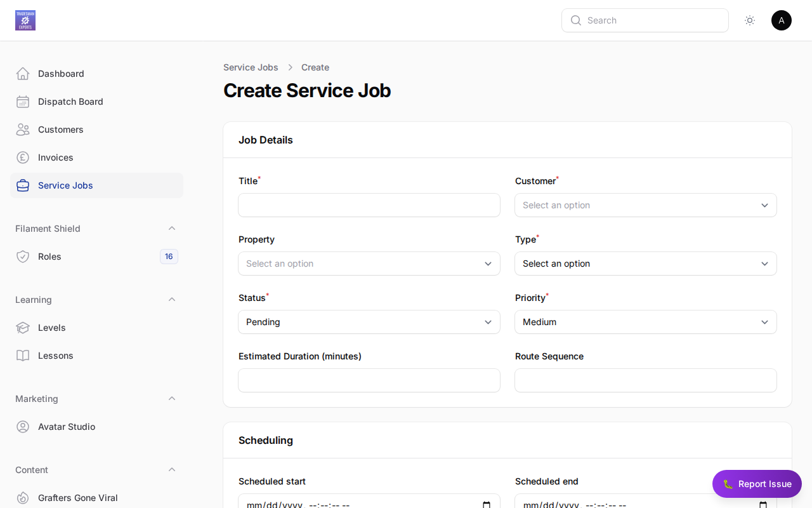
Task: Select the Service Jobs briefcase icon
Action: coord(23,185)
